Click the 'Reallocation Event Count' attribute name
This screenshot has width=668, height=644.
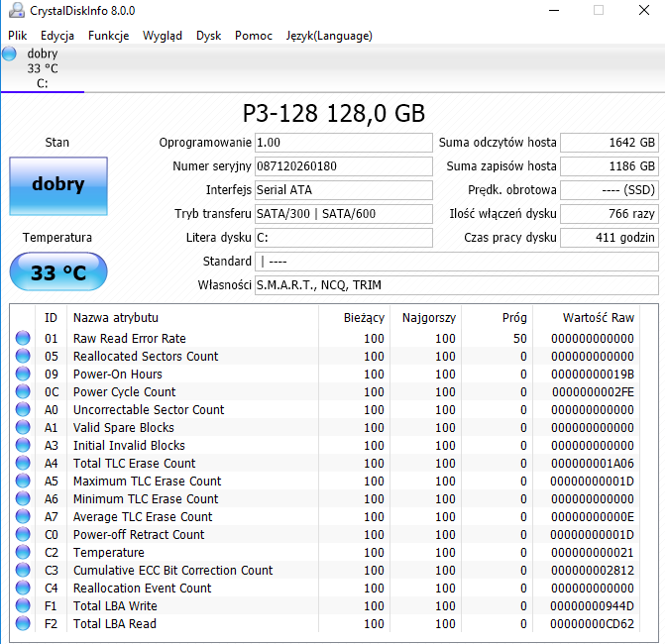point(143,589)
